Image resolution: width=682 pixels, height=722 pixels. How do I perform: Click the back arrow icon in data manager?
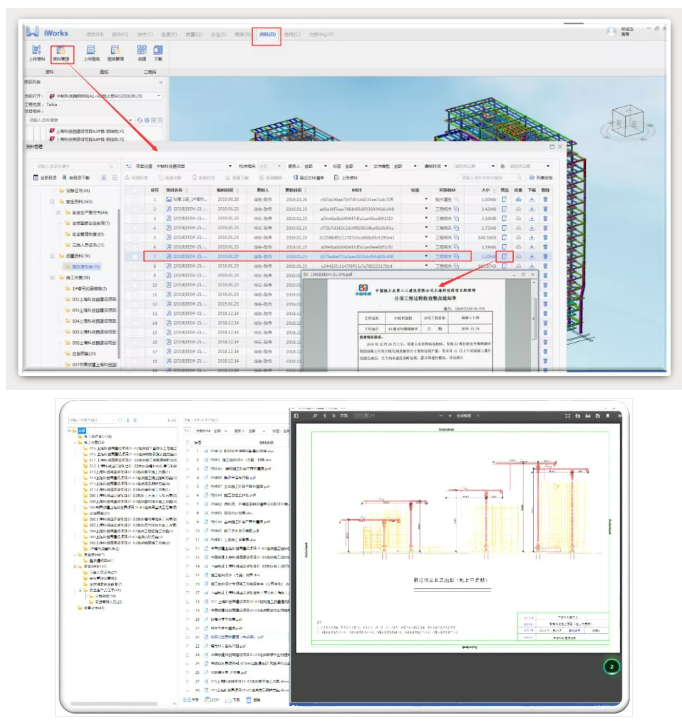point(129,166)
